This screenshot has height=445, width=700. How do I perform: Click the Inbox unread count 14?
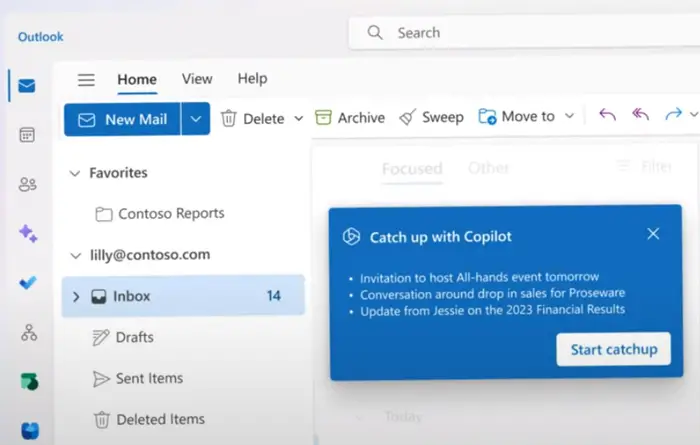click(x=274, y=295)
